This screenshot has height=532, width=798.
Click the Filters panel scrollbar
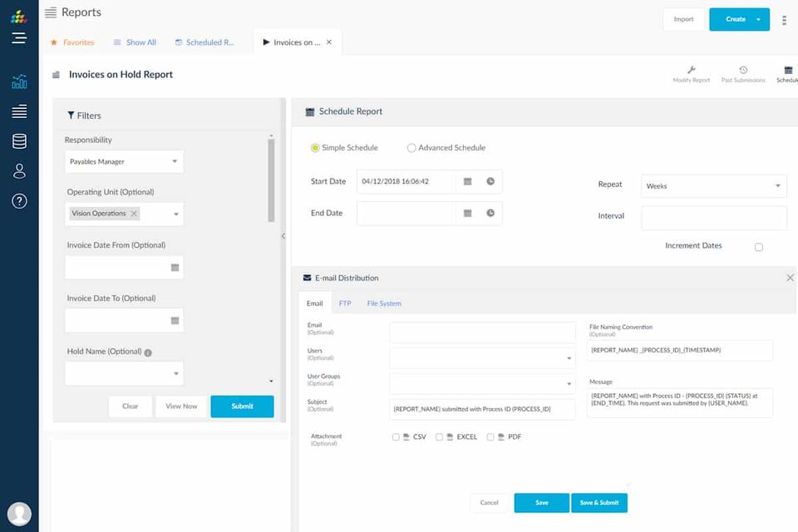(x=271, y=180)
